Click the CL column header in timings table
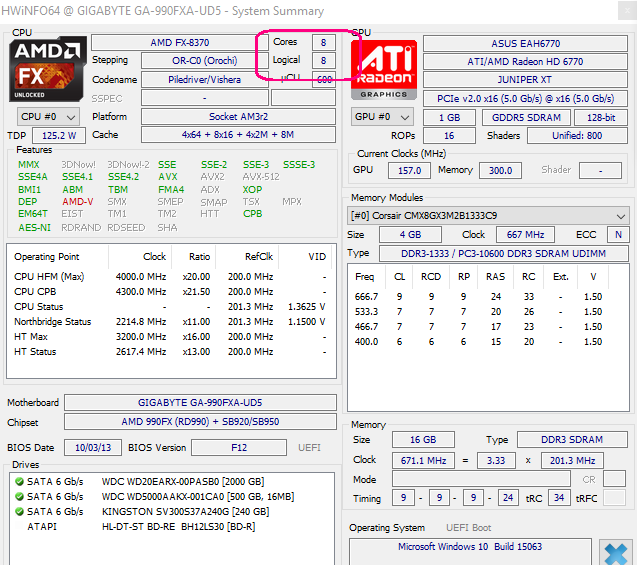637x565 pixels. point(400,277)
